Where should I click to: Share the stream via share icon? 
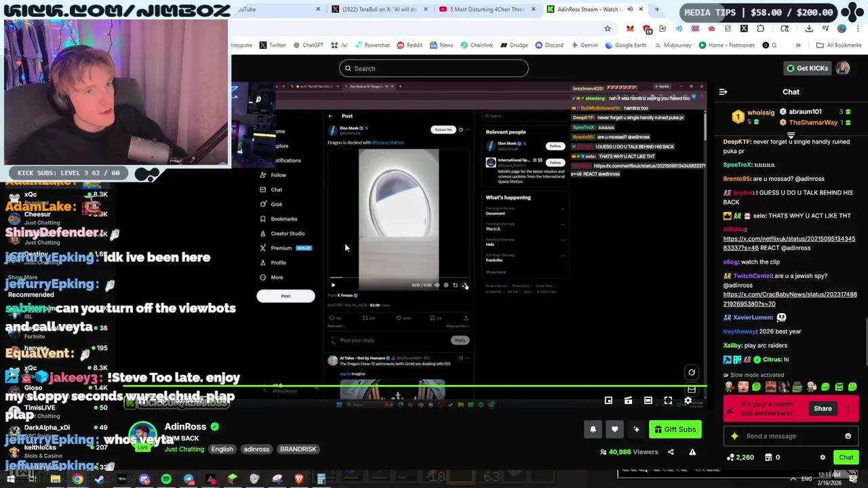click(x=671, y=452)
